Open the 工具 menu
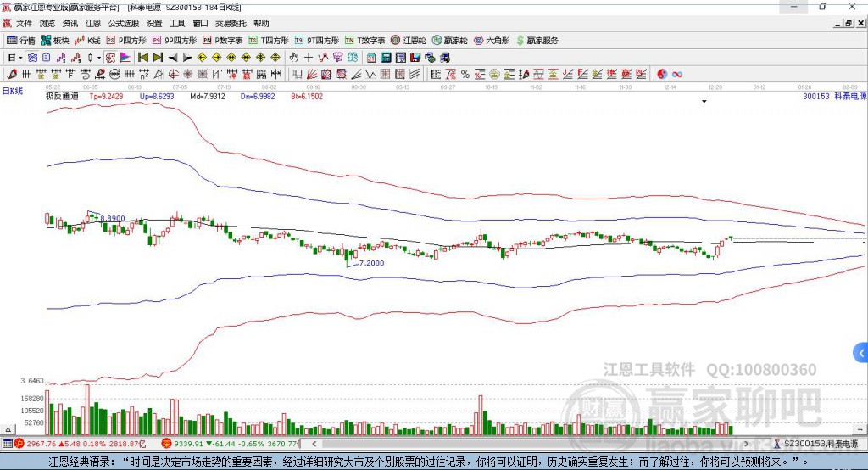This screenshot has width=868, height=470. (x=177, y=23)
